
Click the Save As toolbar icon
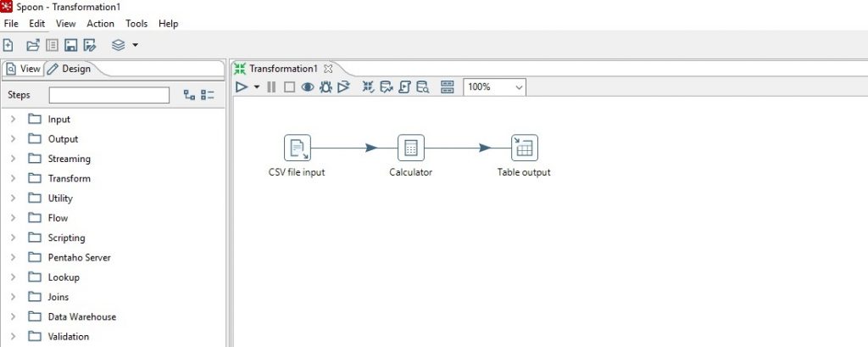90,45
